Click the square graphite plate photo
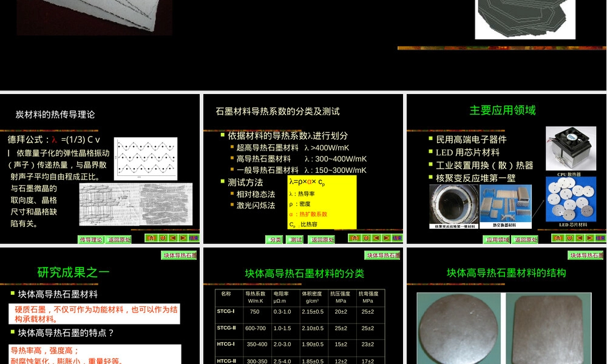 point(549,329)
